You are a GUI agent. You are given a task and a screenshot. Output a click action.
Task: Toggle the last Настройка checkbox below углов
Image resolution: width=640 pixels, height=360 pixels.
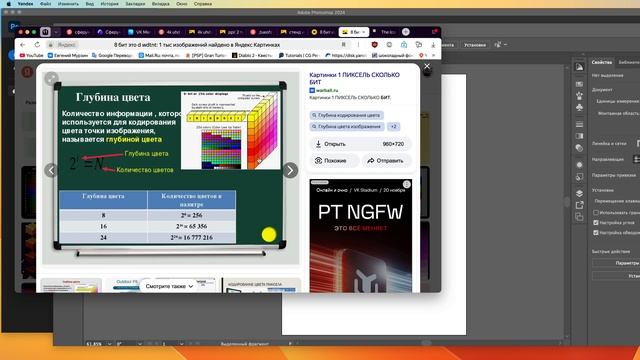[x=596, y=233]
